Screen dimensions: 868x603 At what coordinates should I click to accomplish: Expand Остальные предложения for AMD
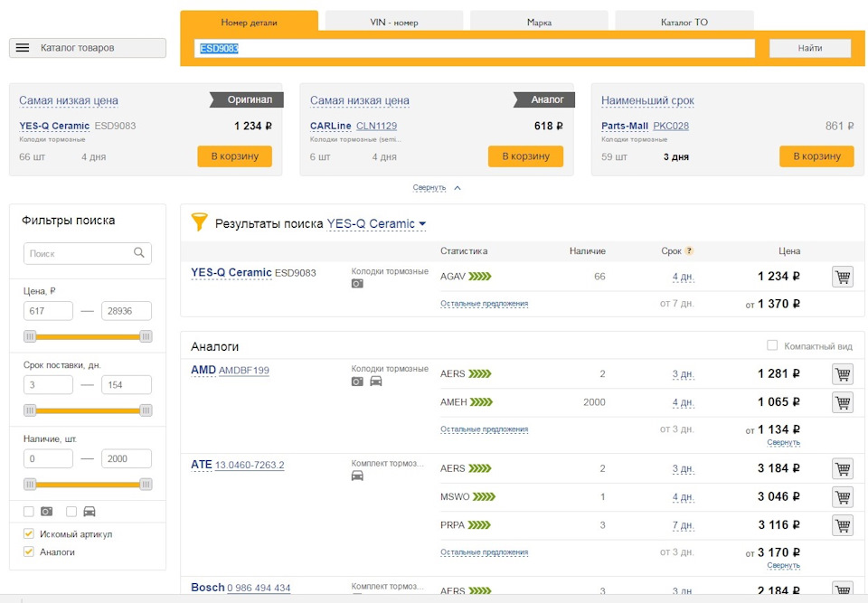point(485,429)
